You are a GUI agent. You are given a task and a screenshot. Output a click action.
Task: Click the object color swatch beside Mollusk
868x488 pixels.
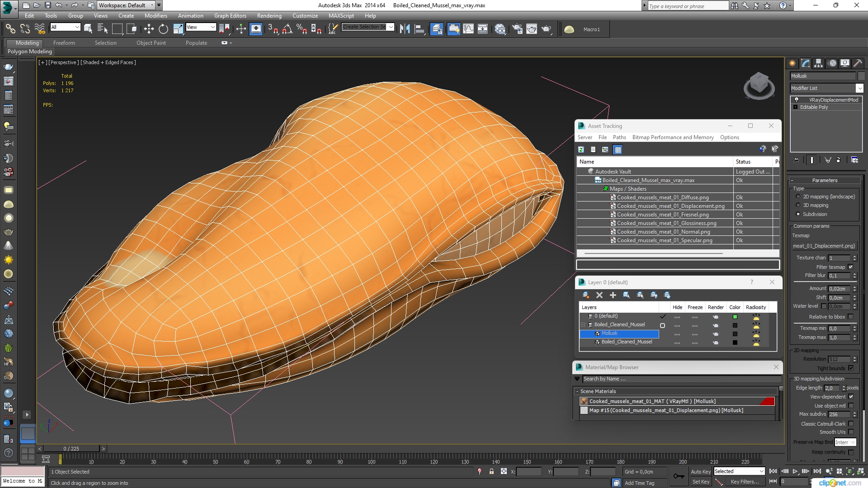(861, 76)
